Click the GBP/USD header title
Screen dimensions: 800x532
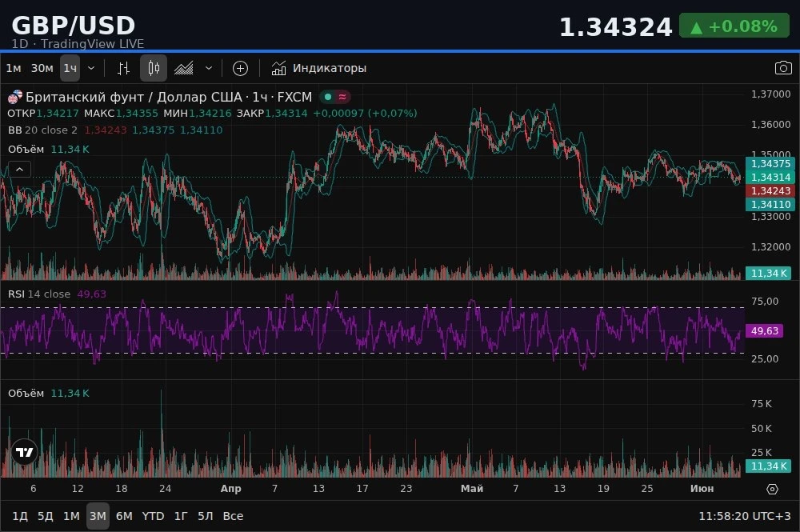click(x=74, y=25)
